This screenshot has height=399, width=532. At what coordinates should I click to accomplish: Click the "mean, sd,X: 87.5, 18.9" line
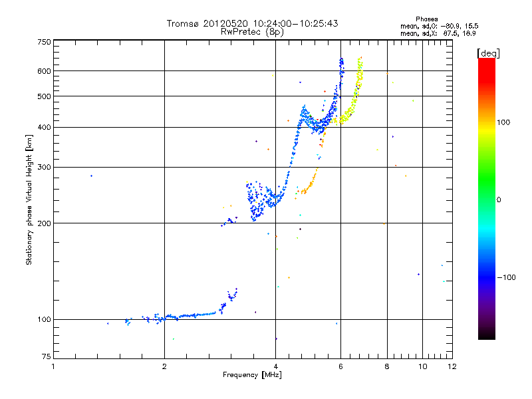click(x=438, y=33)
